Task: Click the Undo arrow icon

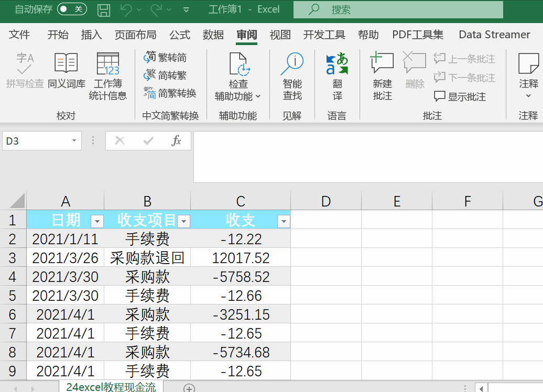Action: tap(126, 10)
